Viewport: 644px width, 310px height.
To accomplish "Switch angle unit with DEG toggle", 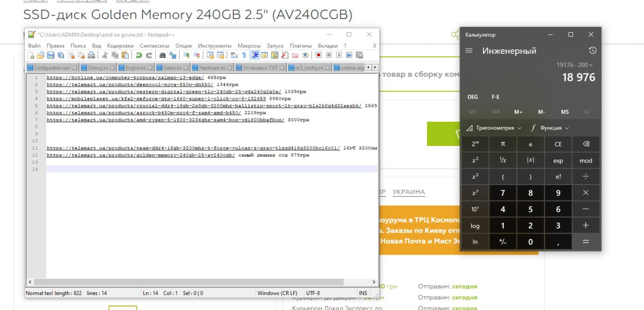I will (473, 97).
